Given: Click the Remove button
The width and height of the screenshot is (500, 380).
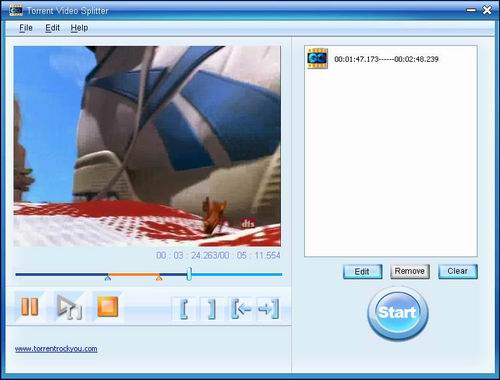Looking at the screenshot, I should click(x=410, y=271).
